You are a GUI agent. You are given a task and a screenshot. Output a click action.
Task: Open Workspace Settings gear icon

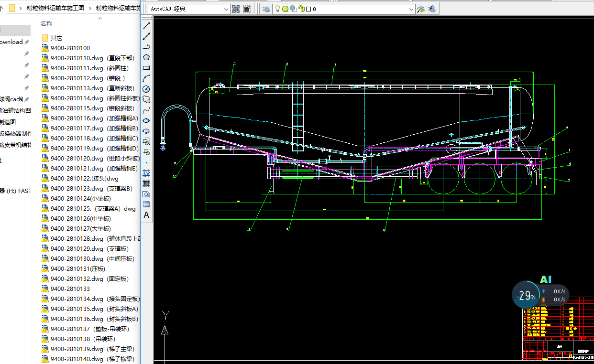(236, 9)
